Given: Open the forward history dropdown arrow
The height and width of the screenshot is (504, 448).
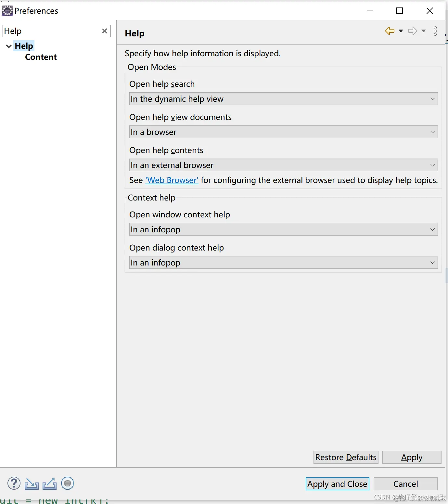Looking at the screenshot, I should pos(424,31).
